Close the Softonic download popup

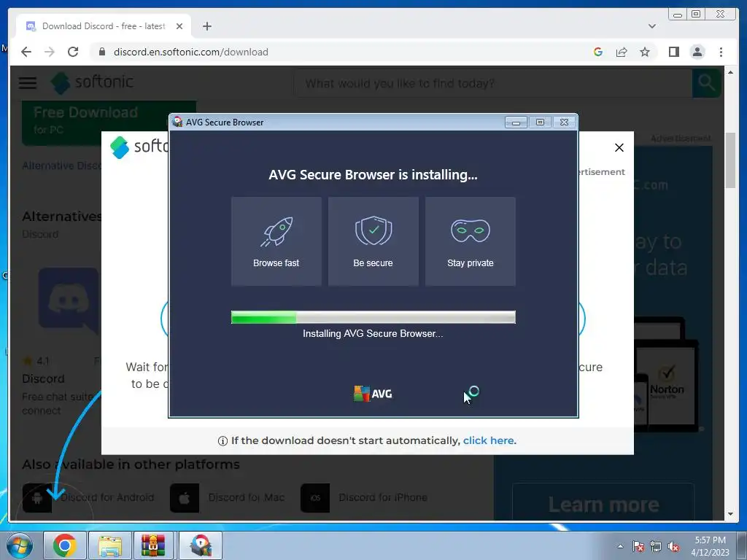tap(619, 147)
